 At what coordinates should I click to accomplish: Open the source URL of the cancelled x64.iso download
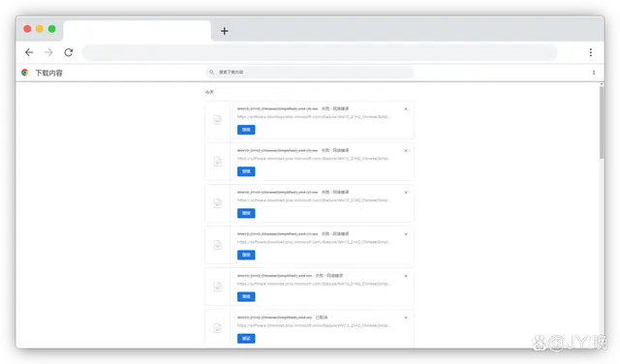[x=314, y=325]
